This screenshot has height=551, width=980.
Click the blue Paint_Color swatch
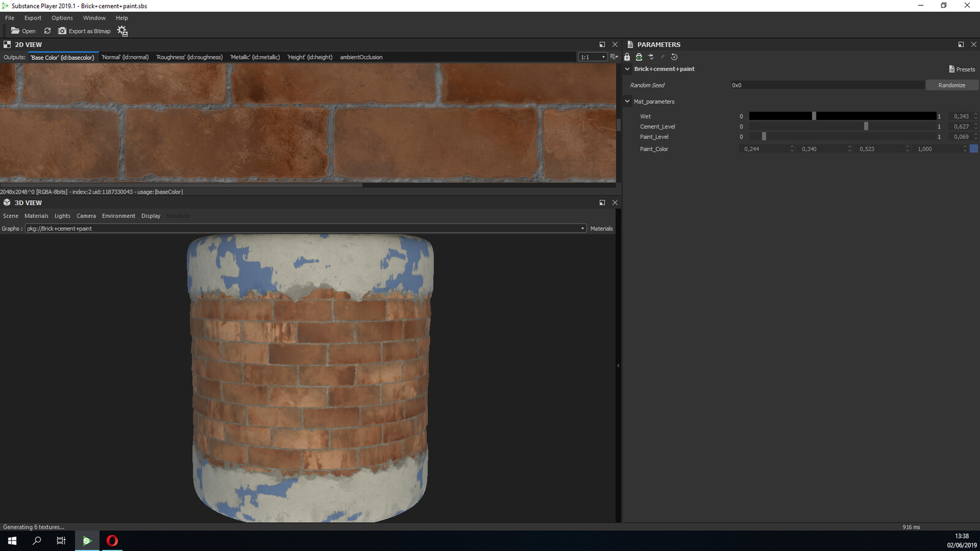pos(974,148)
